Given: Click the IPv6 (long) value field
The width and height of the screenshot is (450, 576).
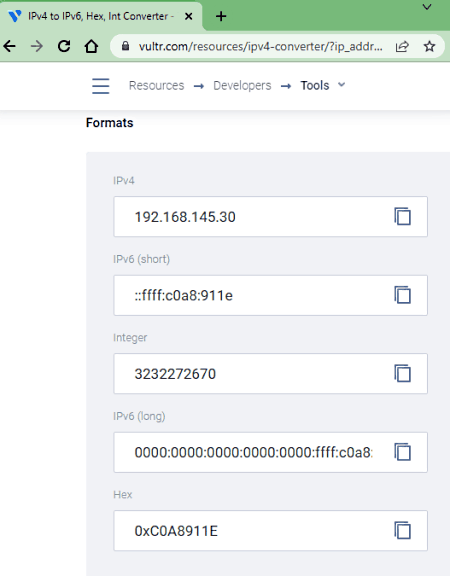Looking at the screenshot, I should pos(270,452).
